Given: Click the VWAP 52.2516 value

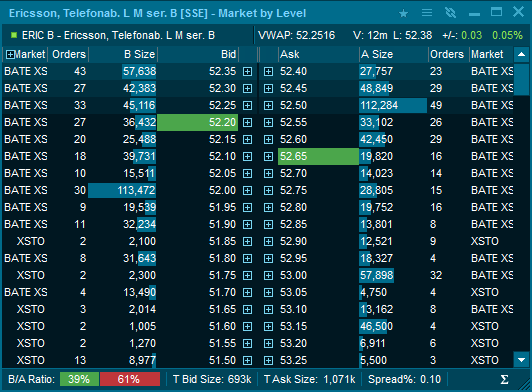Looking at the screenshot, I should pyautogui.click(x=297, y=35).
